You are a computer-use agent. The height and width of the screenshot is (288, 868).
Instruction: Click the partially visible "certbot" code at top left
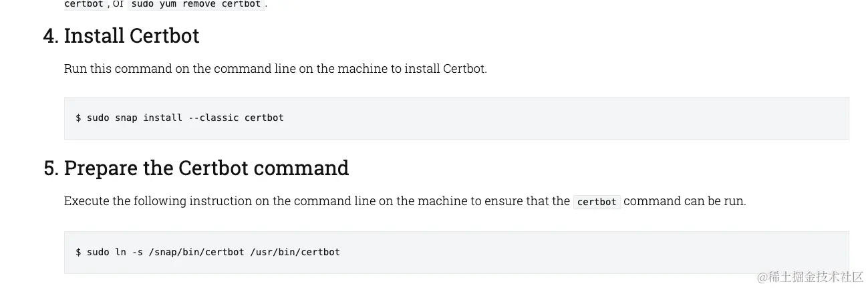[x=84, y=4]
